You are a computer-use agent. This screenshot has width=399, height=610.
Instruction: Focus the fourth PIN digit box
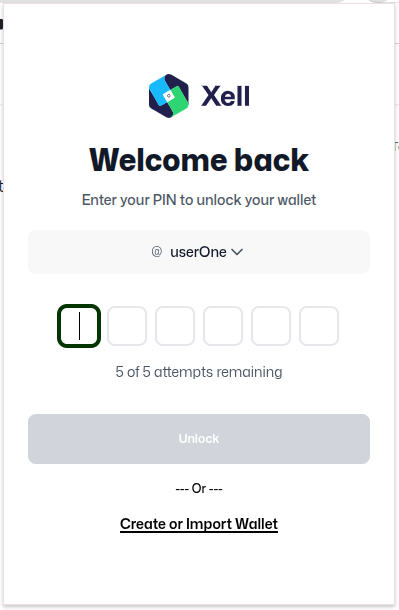pos(223,326)
